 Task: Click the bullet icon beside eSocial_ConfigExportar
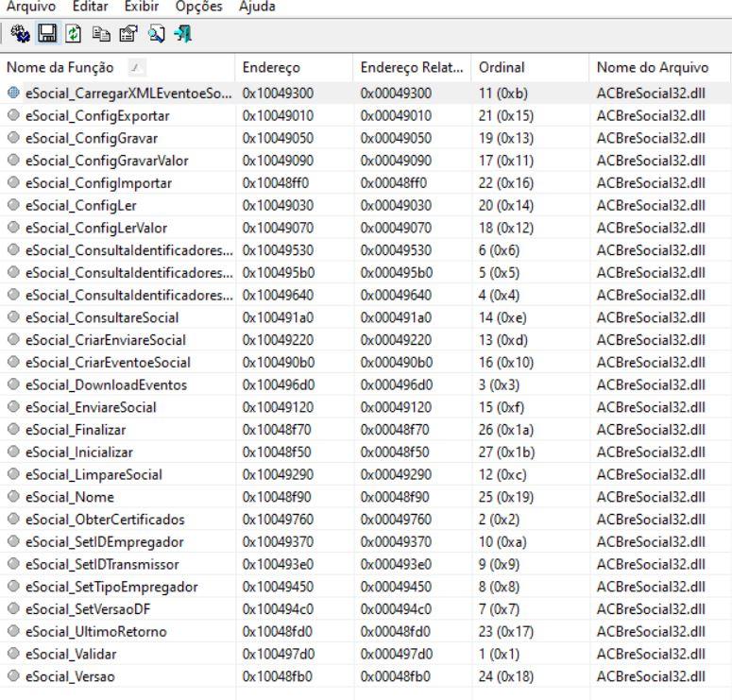click(x=13, y=115)
